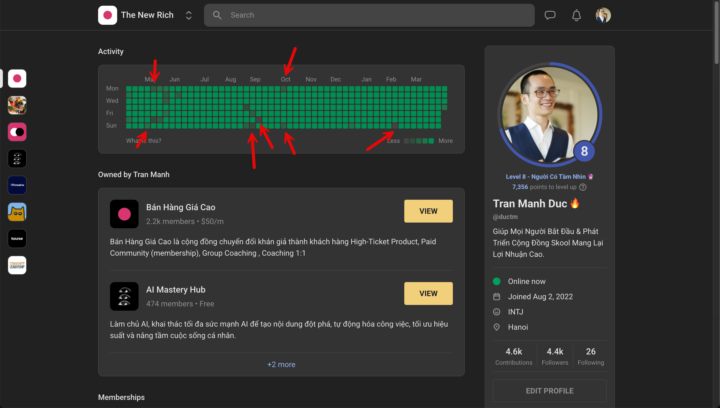Expand the +2 more groups link

(281, 364)
